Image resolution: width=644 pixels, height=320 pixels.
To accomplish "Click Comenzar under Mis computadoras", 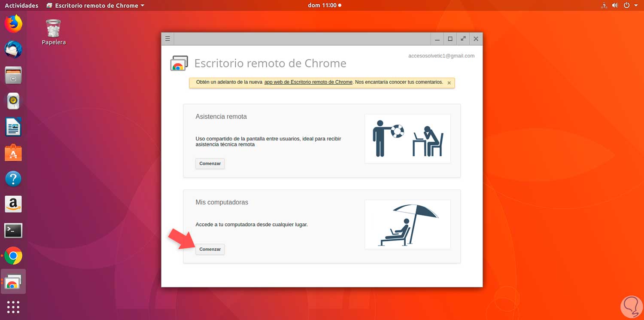I will coord(210,249).
